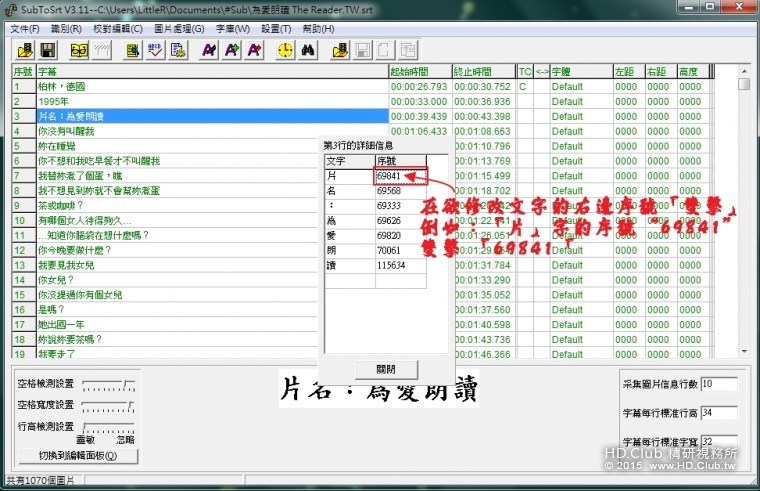Click the binoculars search icon
The height and width of the screenshot is (491, 760).
point(308,50)
